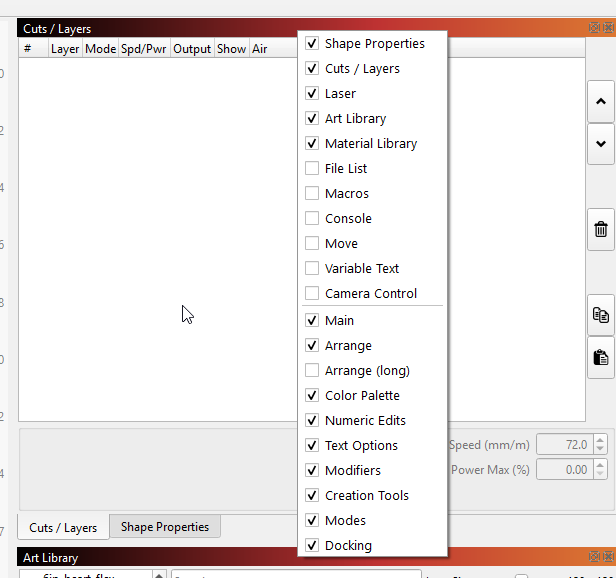Toggle the Material Library menu entry
Viewport: 616px width, 578px height.
click(313, 144)
